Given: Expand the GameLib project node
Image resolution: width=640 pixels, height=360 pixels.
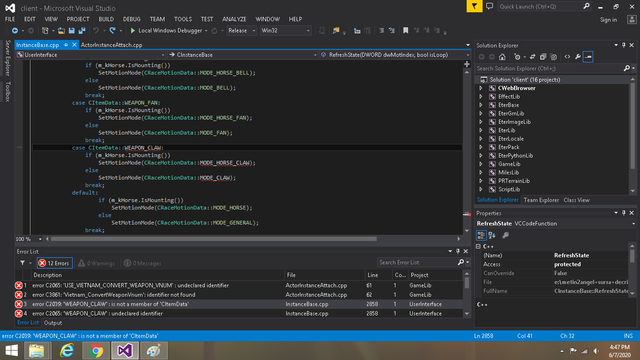Looking at the screenshot, I should tap(481, 164).
